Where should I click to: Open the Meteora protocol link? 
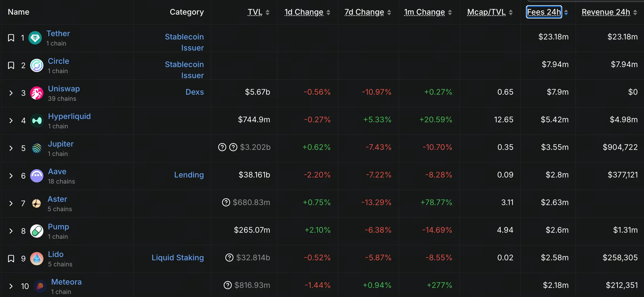pos(66,282)
